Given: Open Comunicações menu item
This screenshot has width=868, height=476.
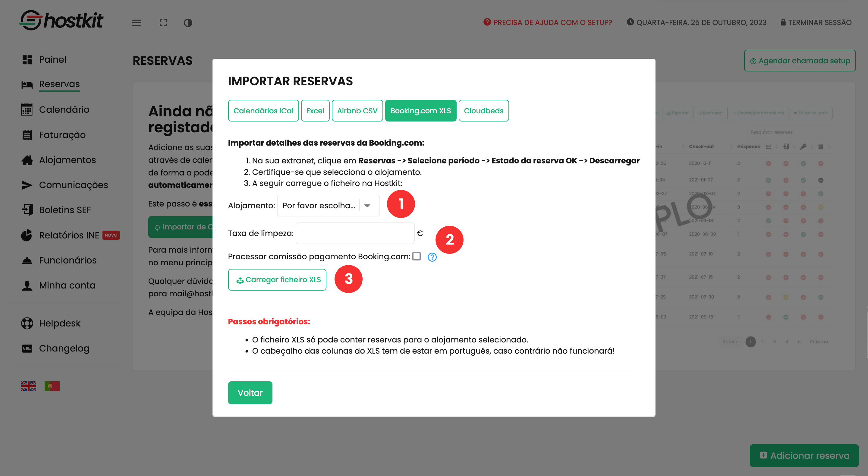Looking at the screenshot, I should tap(74, 185).
